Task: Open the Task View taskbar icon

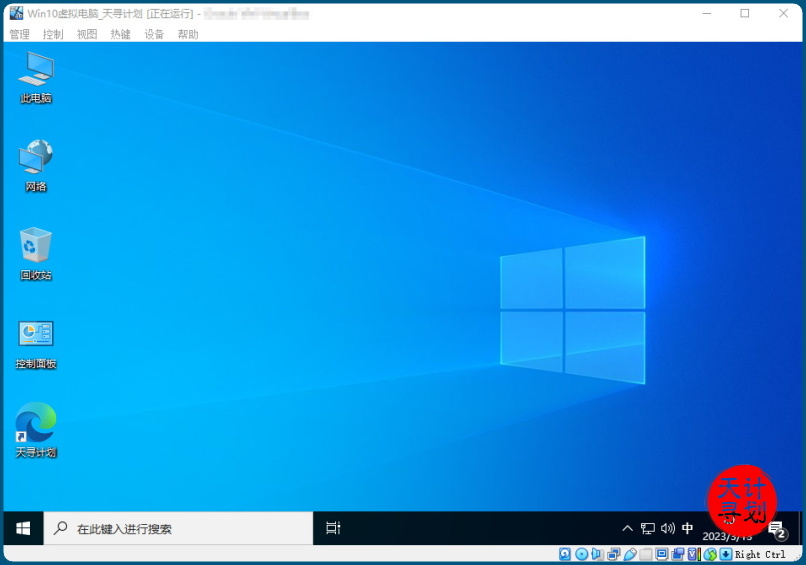Action: tap(334, 528)
